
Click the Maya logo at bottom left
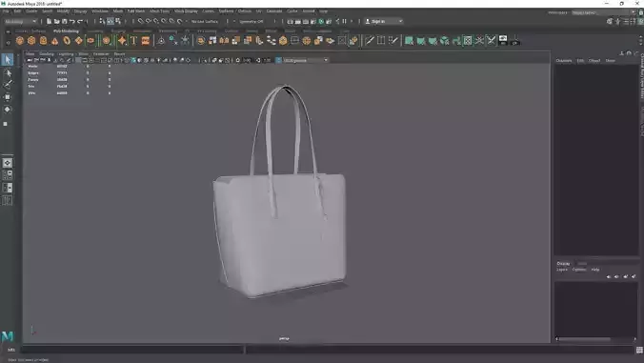coord(8,336)
